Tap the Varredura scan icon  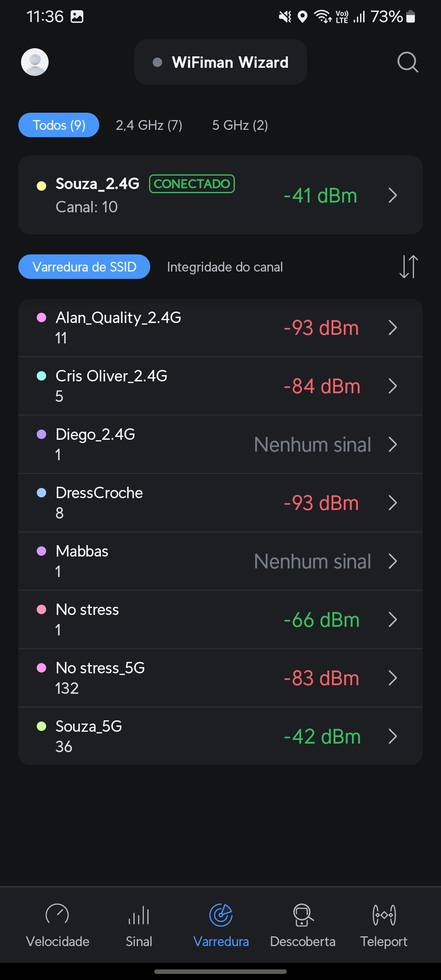tap(221, 915)
